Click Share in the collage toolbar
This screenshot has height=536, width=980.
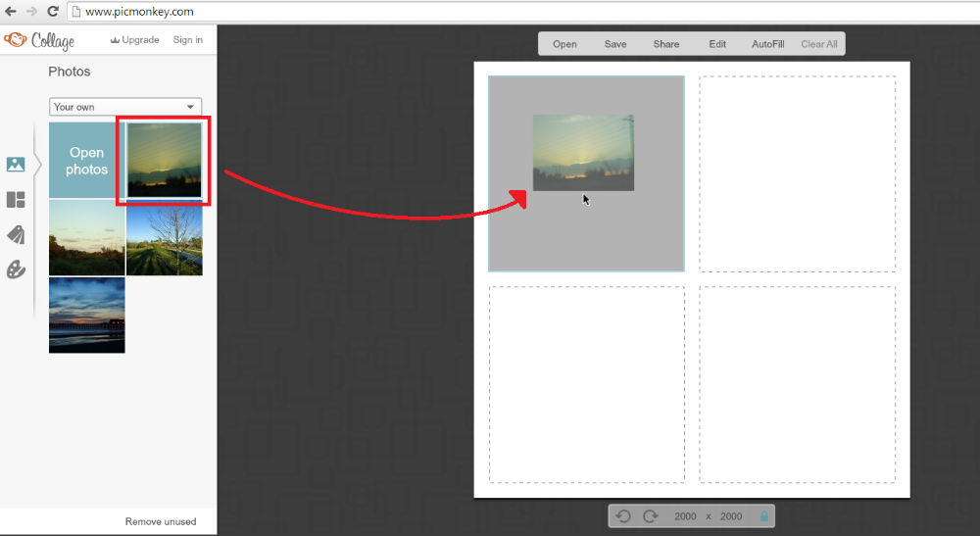[666, 44]
